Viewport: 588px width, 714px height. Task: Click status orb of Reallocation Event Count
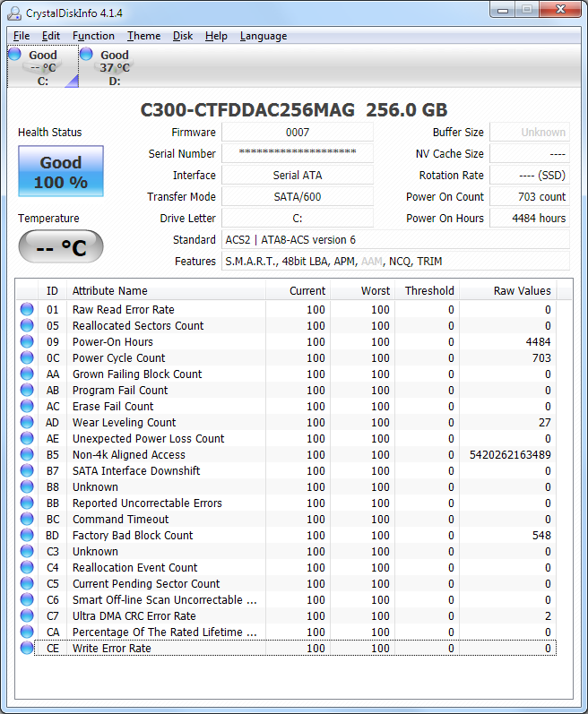[x=27, y=567]
